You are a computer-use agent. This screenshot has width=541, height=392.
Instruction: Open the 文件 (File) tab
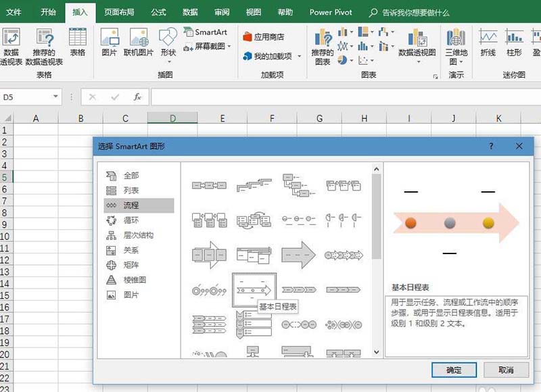[14, 12]
